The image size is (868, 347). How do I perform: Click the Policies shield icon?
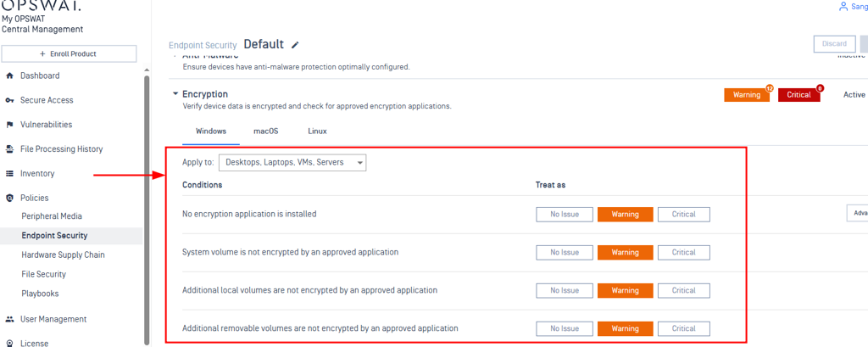click(9, 198)
